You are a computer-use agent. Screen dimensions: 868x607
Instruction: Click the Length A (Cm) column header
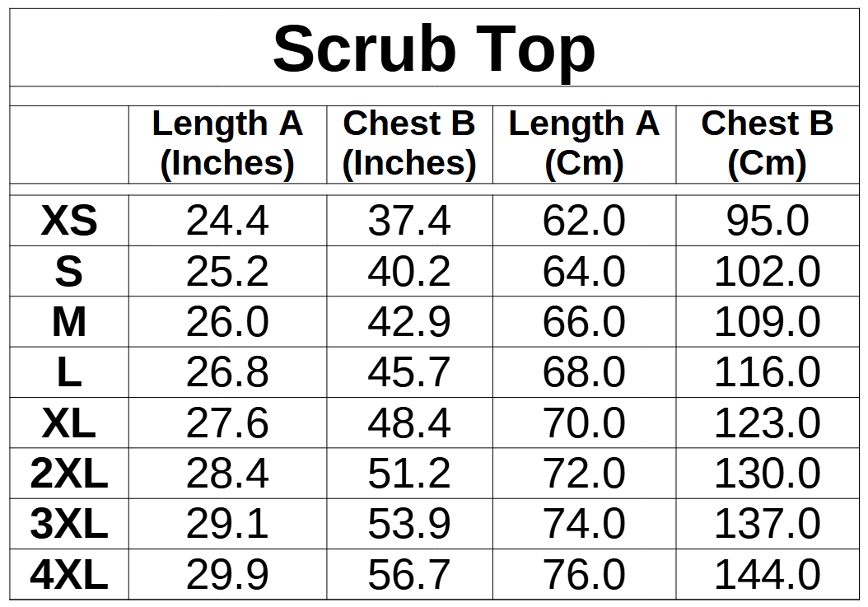click(x=584, y=144)
